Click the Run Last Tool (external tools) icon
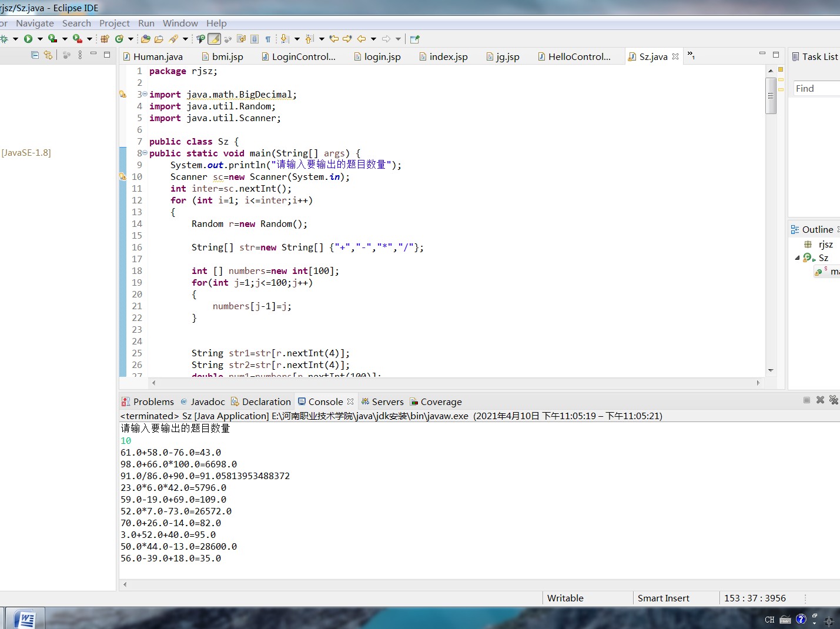The width and height of the screenshot is (840, 629). coord(77,39)
